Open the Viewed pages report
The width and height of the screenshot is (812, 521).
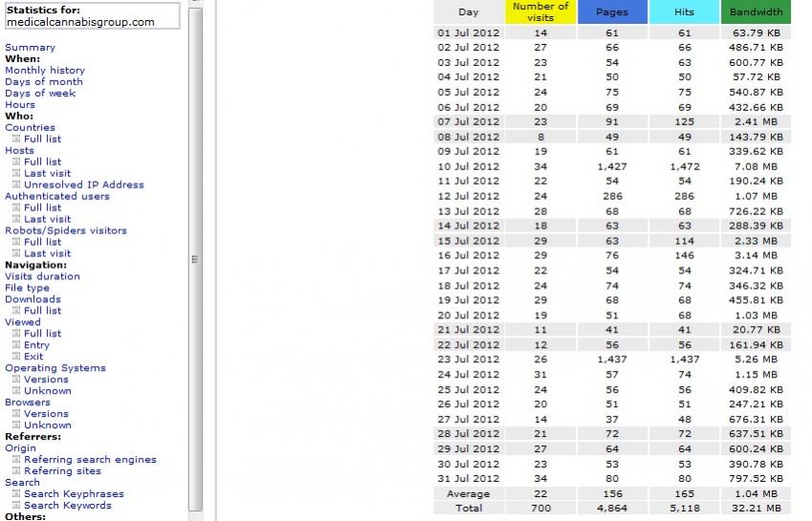tap(23, 321)
